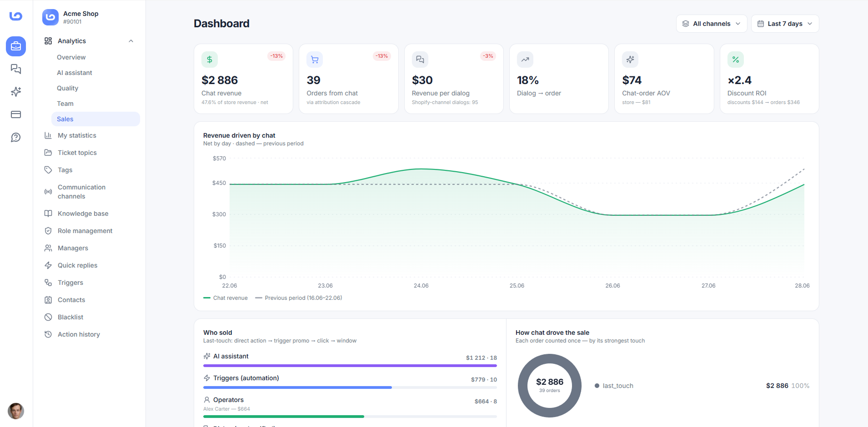The width and height of the screenshot is (868, 427).
Task: Click the app logo in the left rail
Action: pyautogui.click(x=16, y=16)
